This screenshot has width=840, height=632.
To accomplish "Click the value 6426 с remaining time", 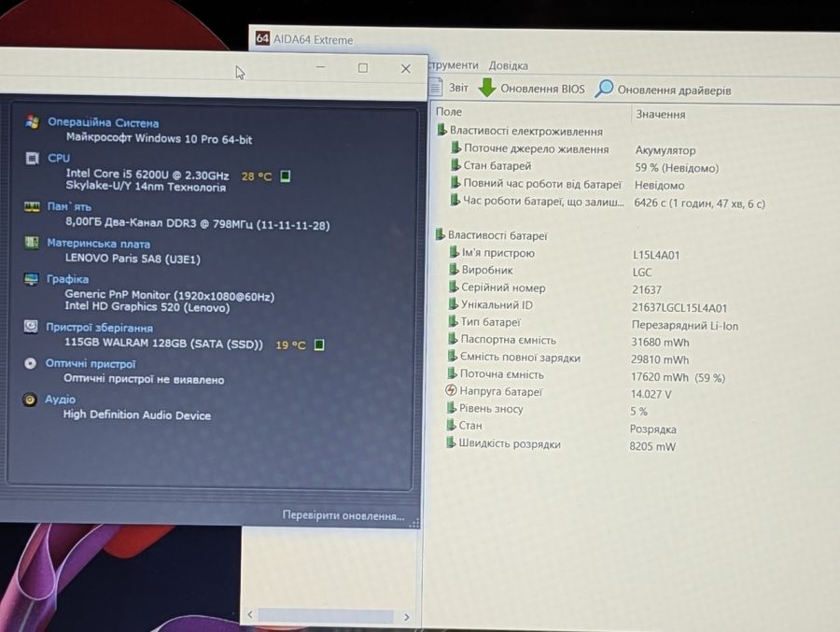I will [x=699, y=204].
